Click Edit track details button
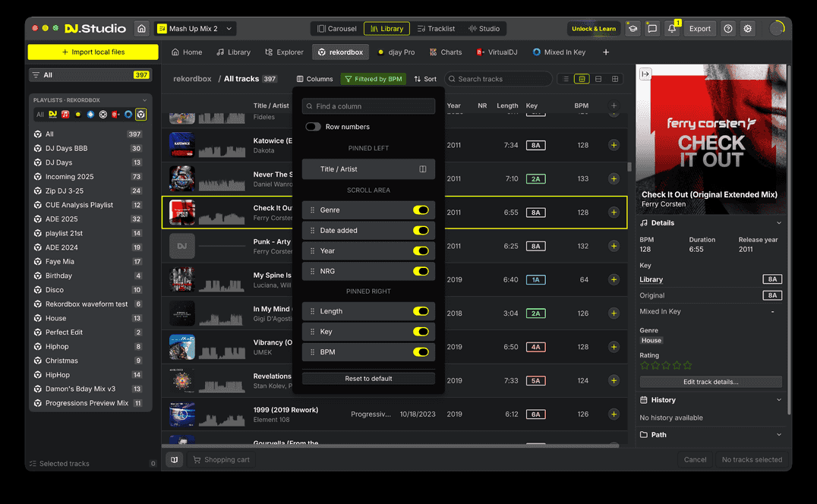The height and width of the screenshot is (504, 817). pos(711,382)
